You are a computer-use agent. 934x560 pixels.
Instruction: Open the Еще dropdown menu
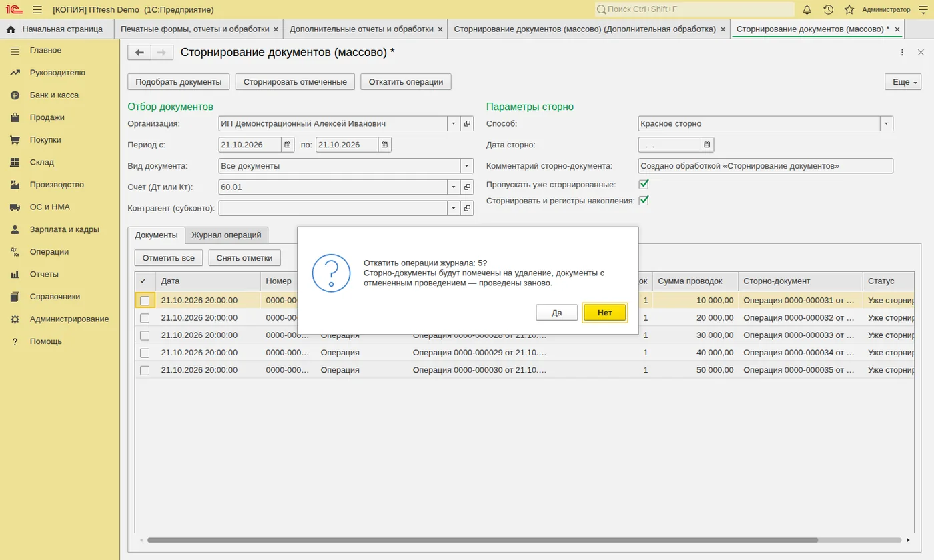(x=903, y=82)
